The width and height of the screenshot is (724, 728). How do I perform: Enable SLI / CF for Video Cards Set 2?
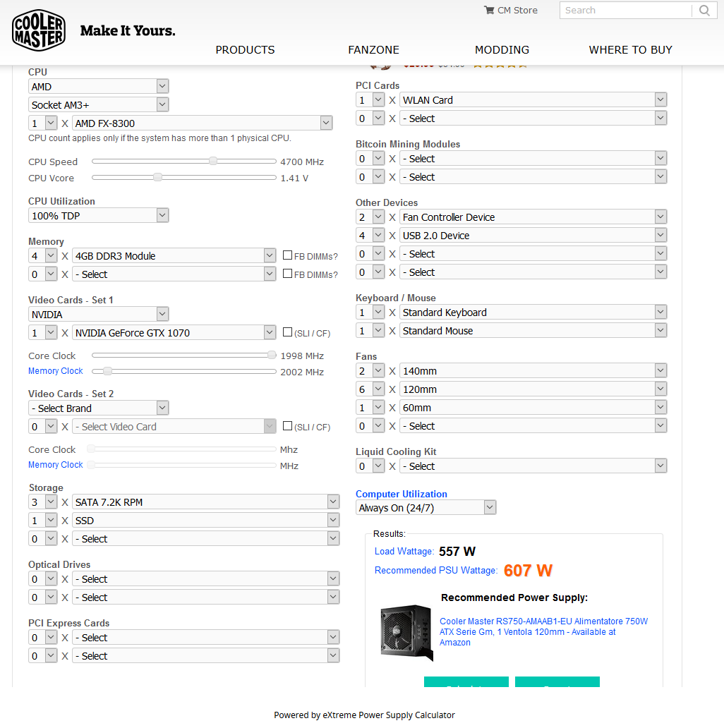click(x=287, y=426)
